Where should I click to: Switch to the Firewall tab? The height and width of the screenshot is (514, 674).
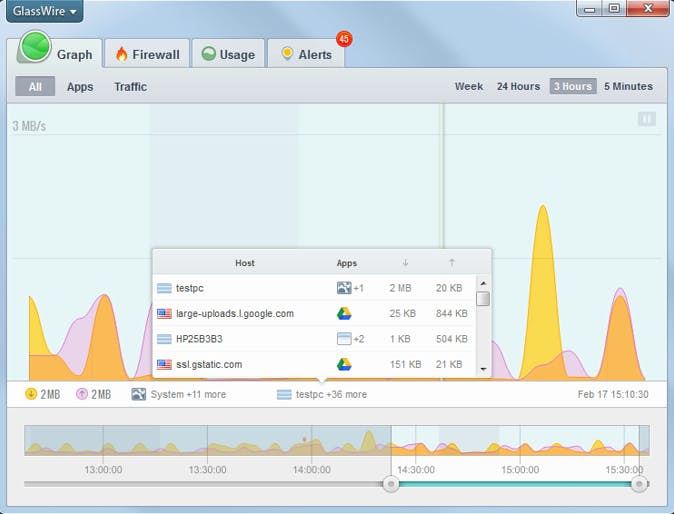[147, 54]
